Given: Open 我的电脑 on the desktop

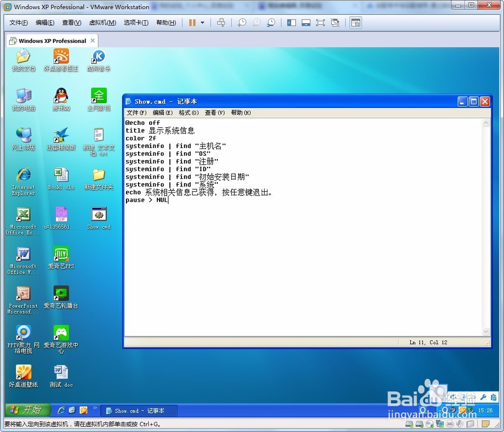Looking at the screenshot, I should [22, 96].
